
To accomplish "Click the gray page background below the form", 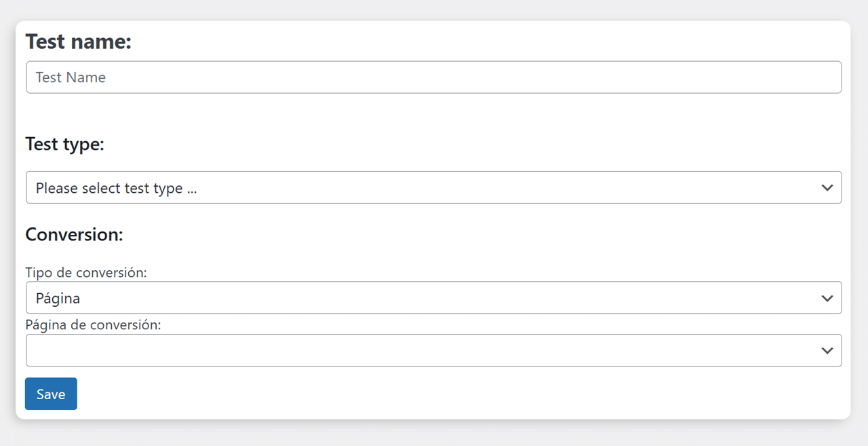I will (x=434, y=433).
